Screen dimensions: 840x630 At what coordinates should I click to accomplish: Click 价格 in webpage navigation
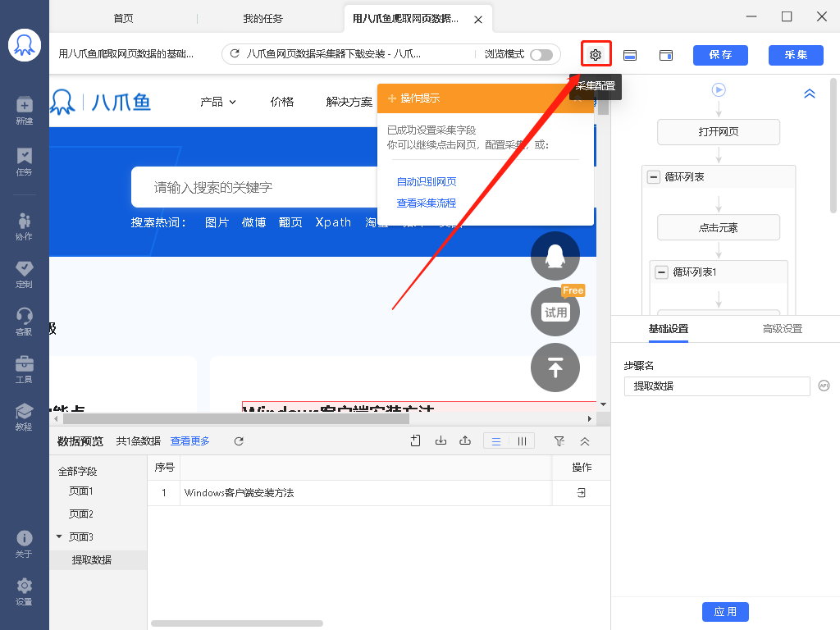tap(282, 102)
